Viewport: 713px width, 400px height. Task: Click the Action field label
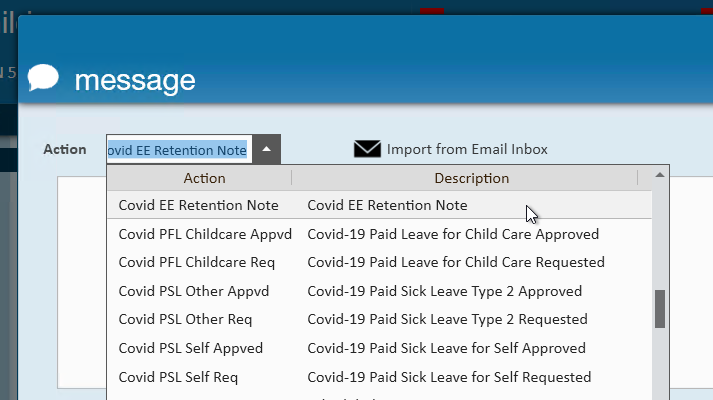click(65, 149)
